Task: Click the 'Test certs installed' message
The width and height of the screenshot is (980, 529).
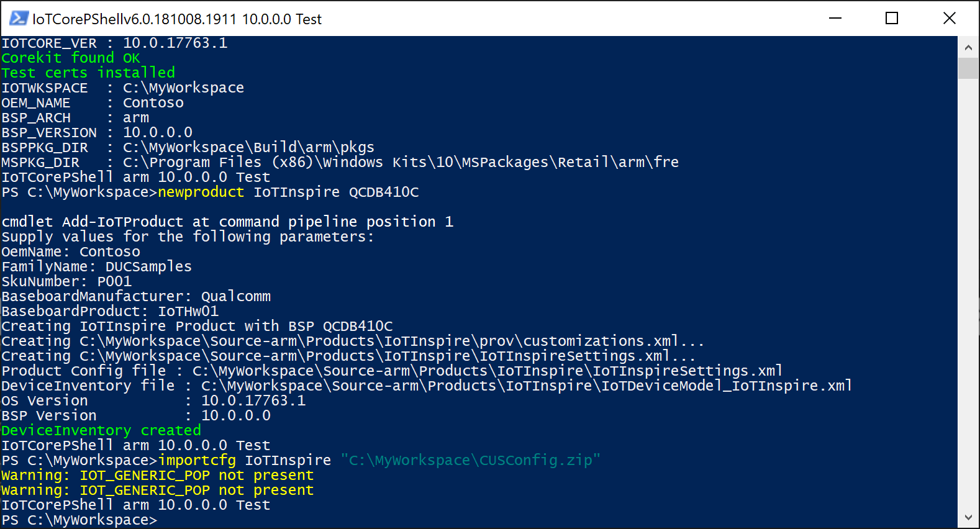Action: tap(88, 72)
